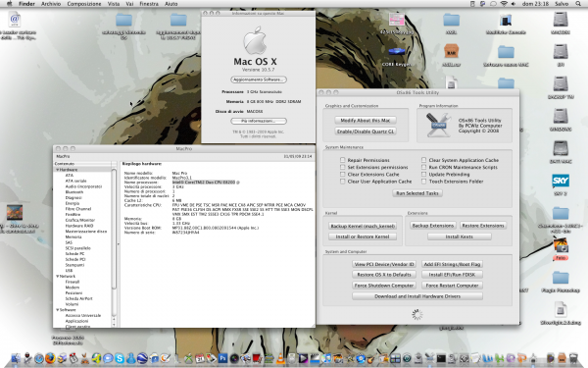
Task: Open the Trash in the Dock
Action: coord(573,358)
